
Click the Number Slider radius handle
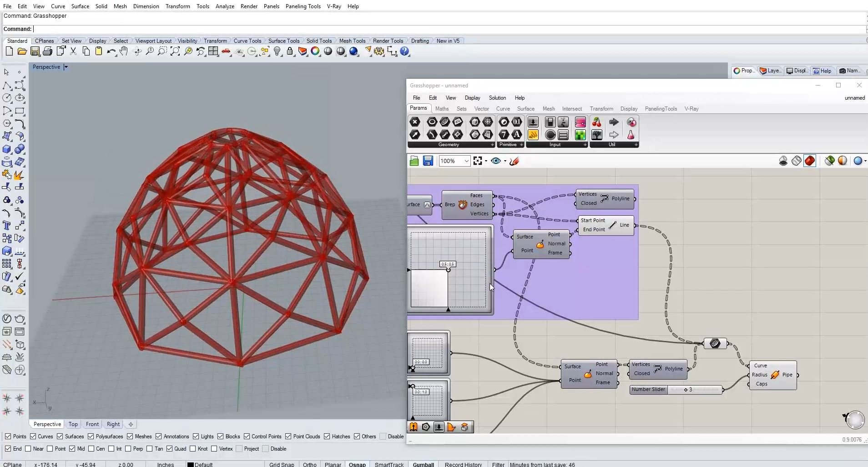pos(686,390)
